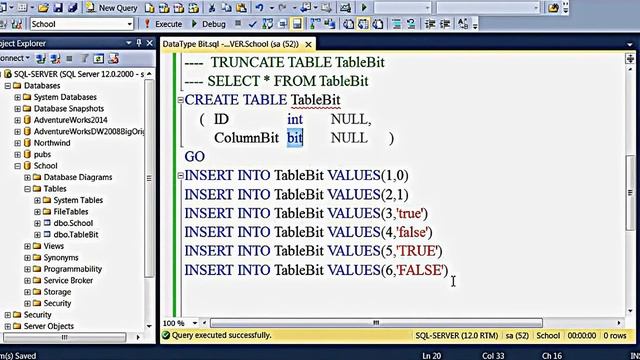Start debugging with green play arrow in top toolbar
Image resolution: width=640 pixels, height=360 pixels.
(364, 7)
